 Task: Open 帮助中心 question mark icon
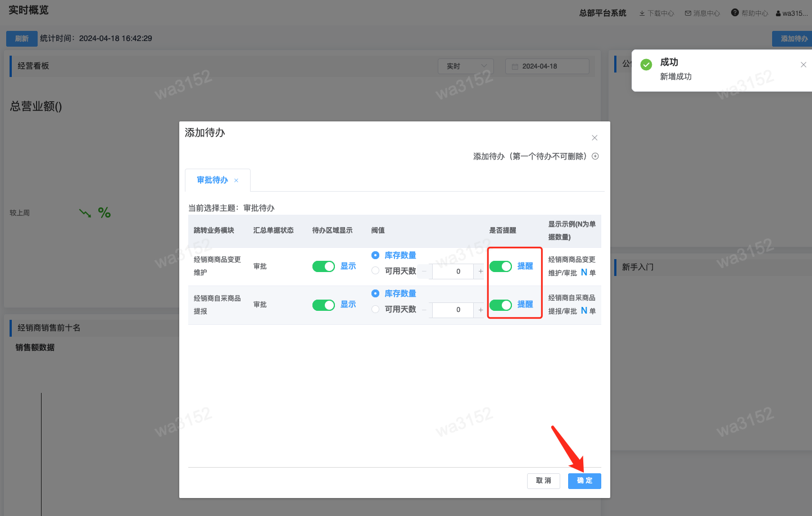pos(735,13)
